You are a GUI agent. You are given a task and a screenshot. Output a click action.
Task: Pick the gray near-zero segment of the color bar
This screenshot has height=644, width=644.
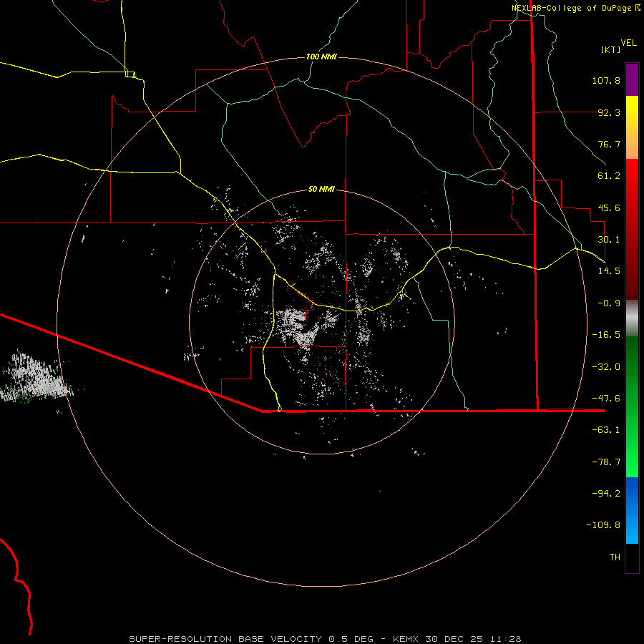(632, 318)
